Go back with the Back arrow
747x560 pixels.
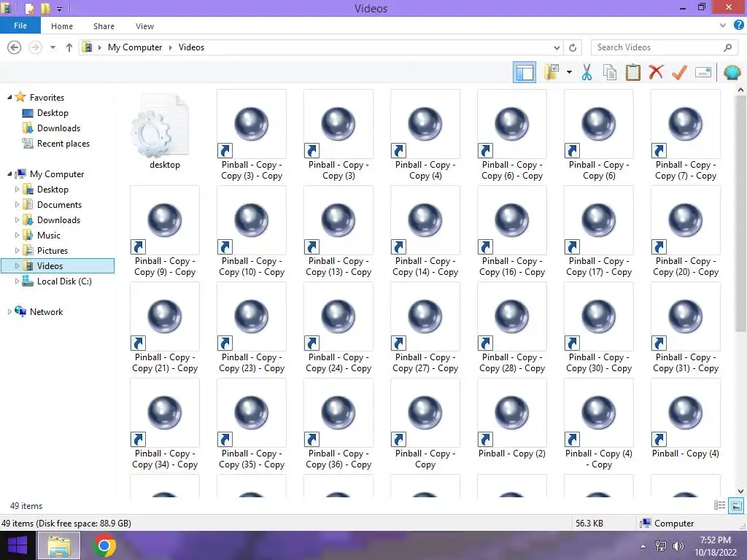15,47
